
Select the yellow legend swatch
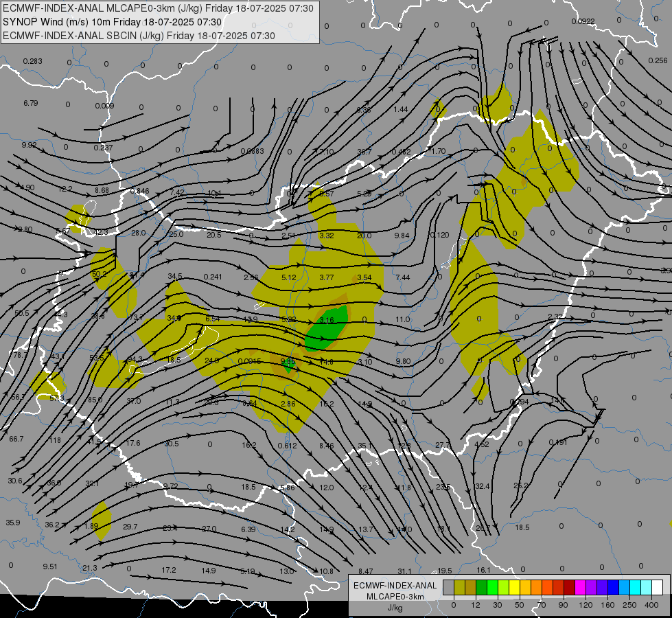(514, 587)
